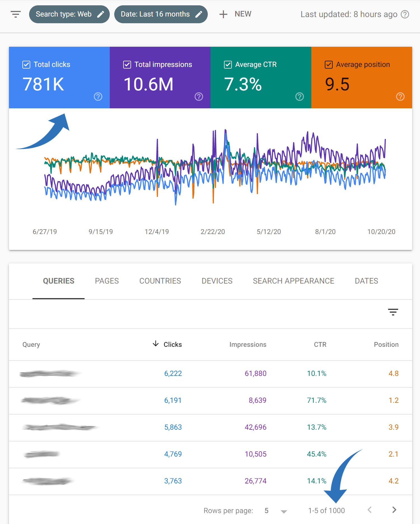Viewport: 420px width, 524px height.
Task: Switch to the Queries tab
Action: (59, 281)
